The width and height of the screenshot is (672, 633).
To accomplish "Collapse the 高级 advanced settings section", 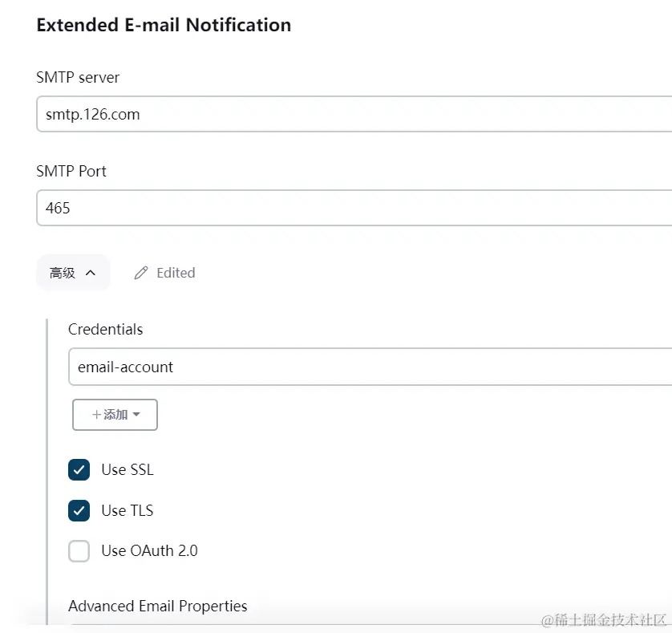I will coord(72,273).
